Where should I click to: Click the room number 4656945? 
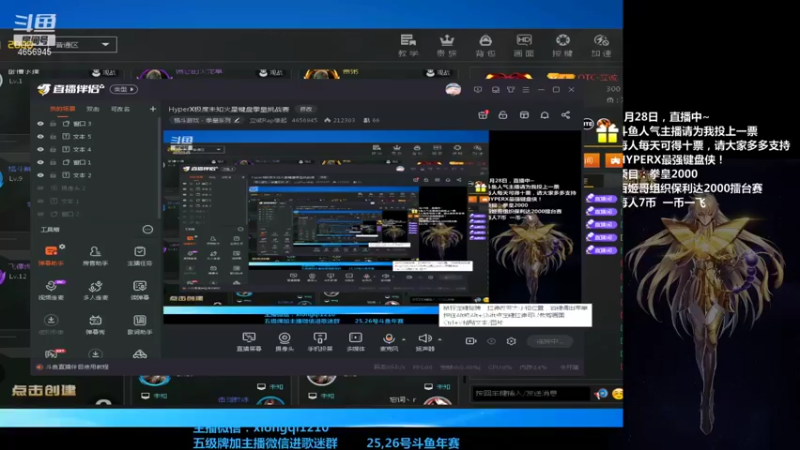(x=304, y=120)
